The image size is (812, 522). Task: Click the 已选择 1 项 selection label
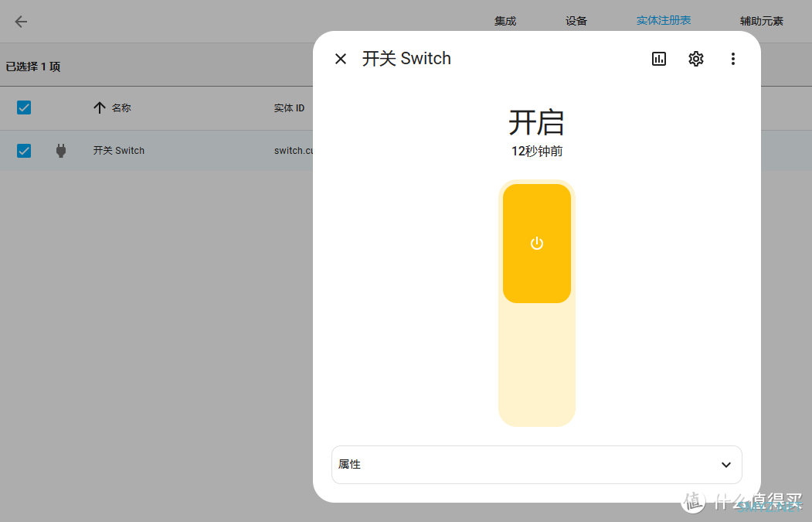tap(33, 67)
